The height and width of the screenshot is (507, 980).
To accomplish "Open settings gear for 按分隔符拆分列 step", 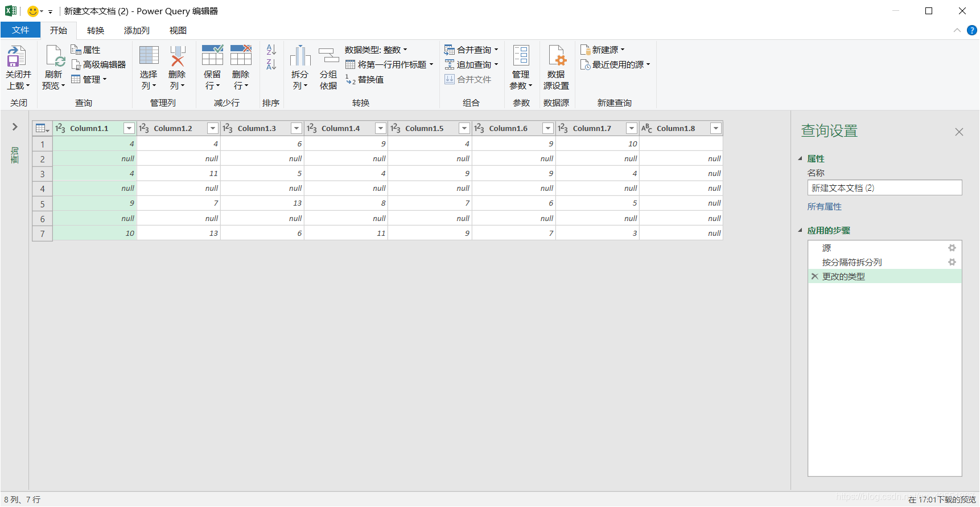I will [x=952, y=262].
